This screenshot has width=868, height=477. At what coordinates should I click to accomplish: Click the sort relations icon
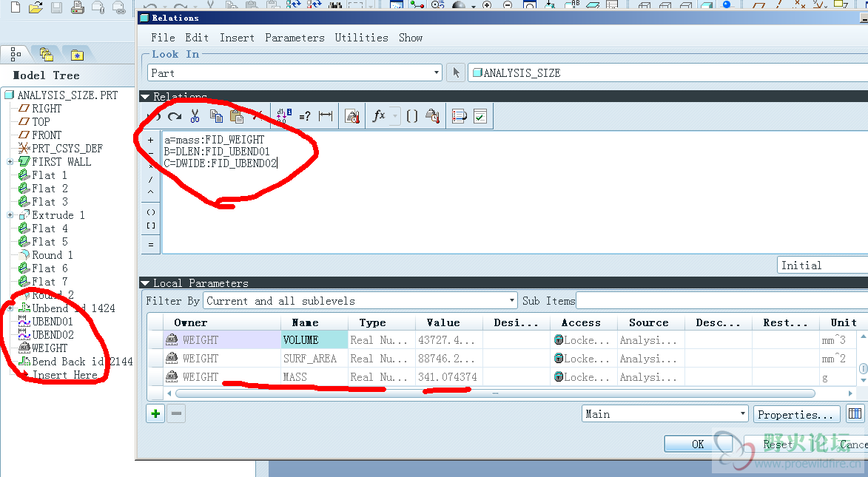click(459, 116)
